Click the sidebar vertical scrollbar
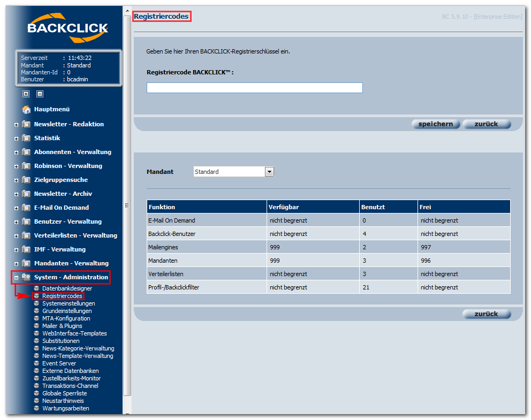The height and width of the screenshot is (420, 531). pos(127,205)
